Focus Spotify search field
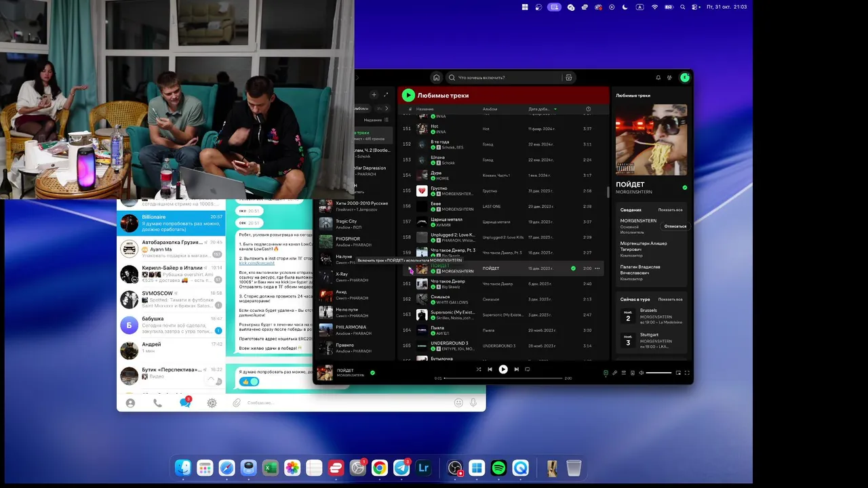 (x=505, y=77)
